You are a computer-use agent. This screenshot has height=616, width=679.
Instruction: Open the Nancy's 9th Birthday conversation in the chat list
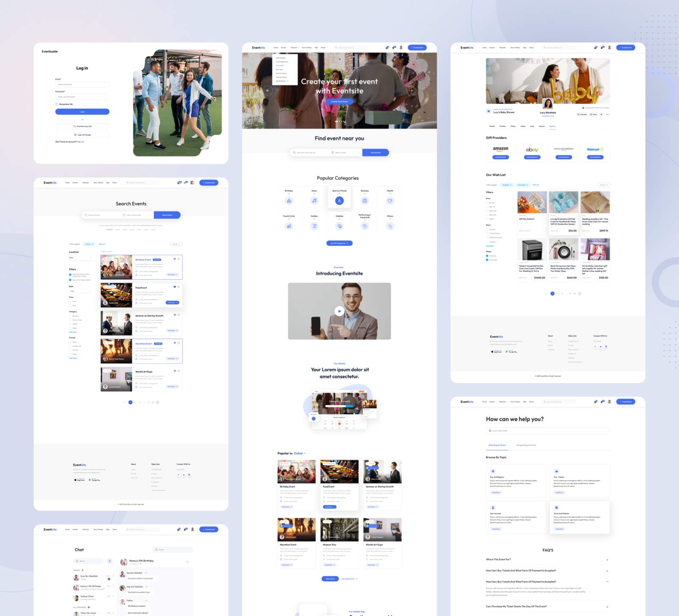click(93, 587)
